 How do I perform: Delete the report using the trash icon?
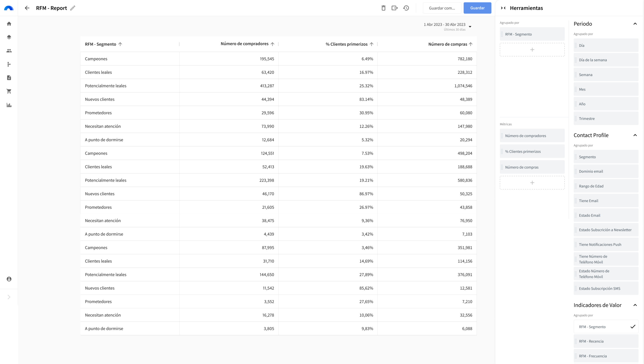click(x=383, y=8)
